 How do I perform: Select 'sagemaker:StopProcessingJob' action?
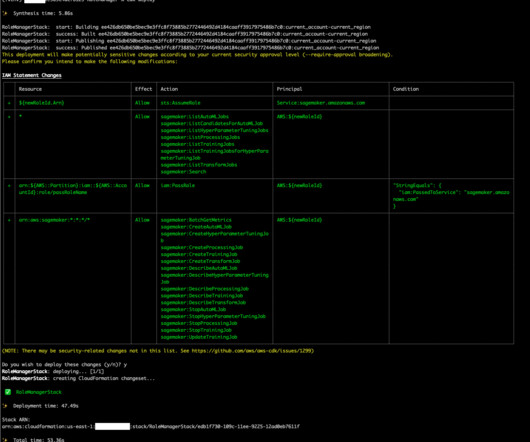[199, 323]
